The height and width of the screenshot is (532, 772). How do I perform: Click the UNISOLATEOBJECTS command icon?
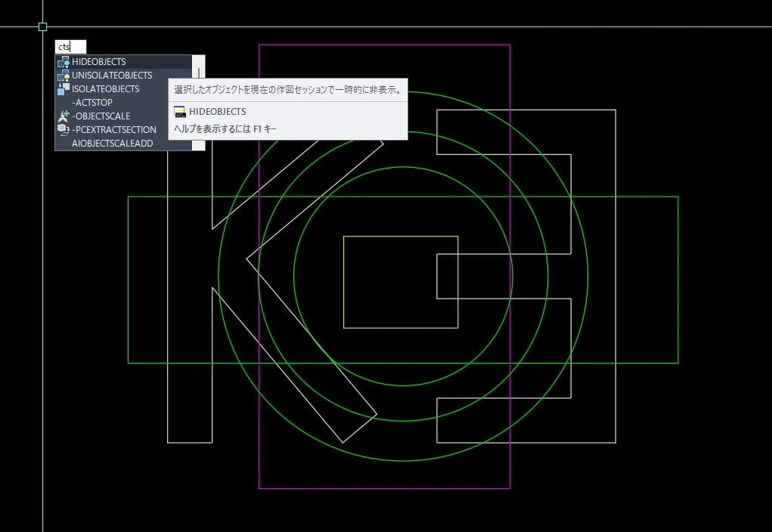[64, 76]
